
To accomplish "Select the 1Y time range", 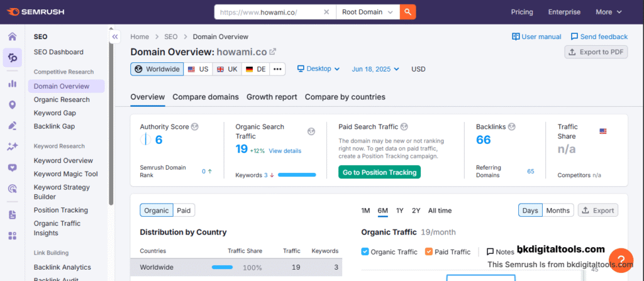I will coord(399,211).
